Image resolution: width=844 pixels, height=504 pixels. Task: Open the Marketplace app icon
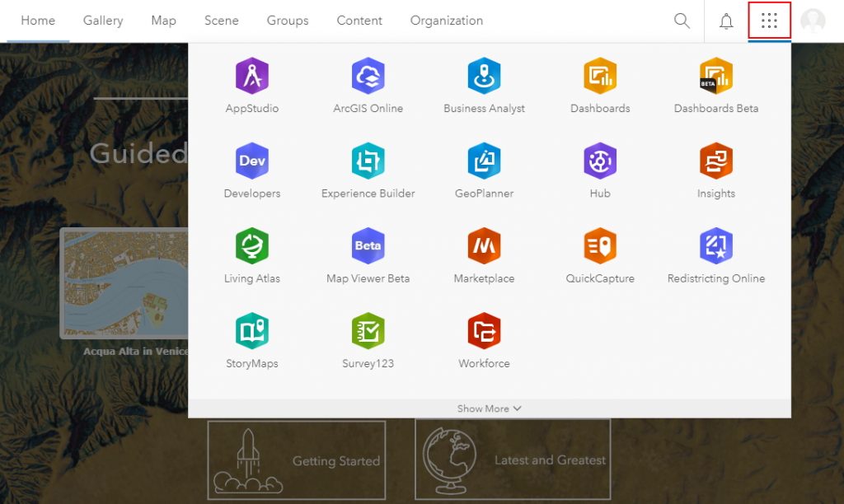click(x=484, y=245)
